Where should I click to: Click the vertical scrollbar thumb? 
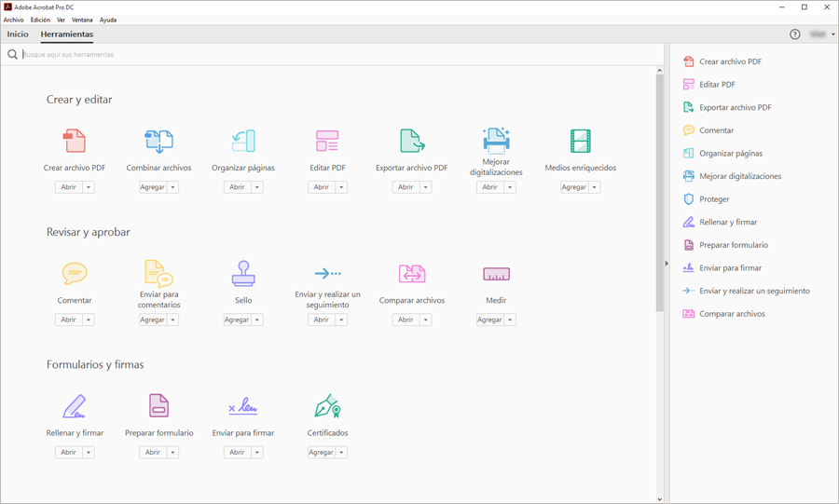659,193
